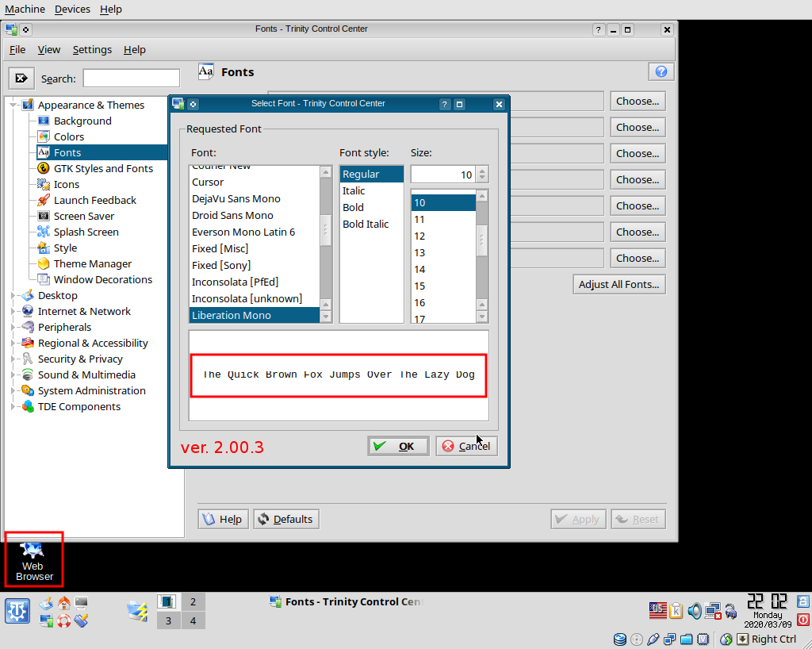
Task: Click the size list scrollbar thumb
Action: tap(481, 240)
